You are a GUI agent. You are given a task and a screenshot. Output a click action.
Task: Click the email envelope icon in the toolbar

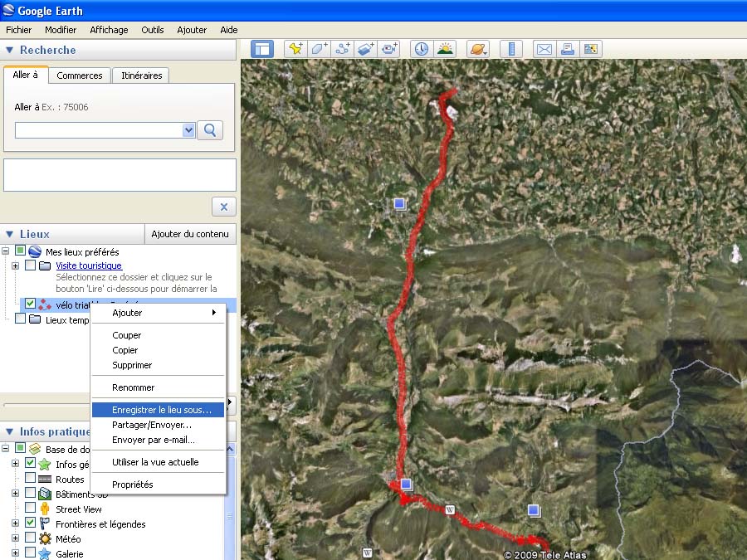(x=544, y=49)
